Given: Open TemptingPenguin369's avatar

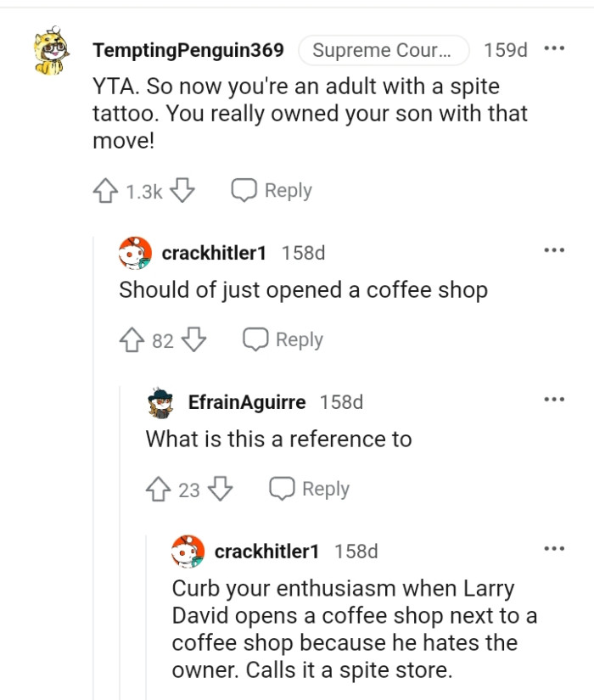Looking at the screenshot, I should tap(49, 51).
